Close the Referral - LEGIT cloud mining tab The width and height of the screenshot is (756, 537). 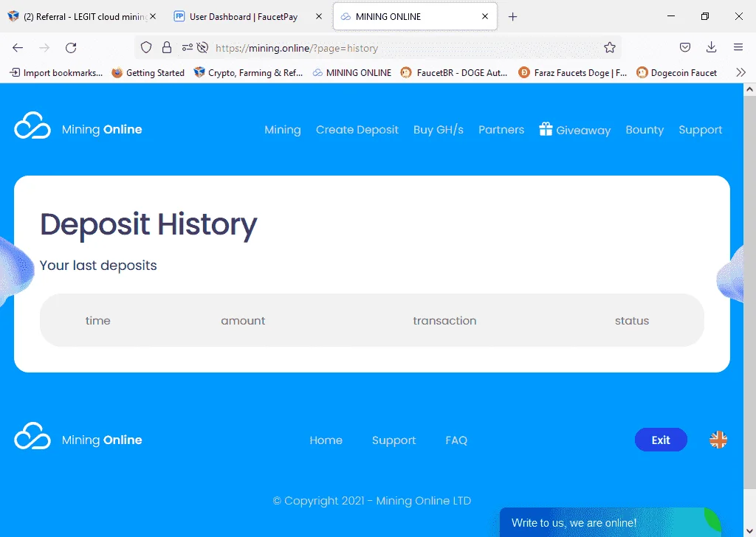[153, 16]
